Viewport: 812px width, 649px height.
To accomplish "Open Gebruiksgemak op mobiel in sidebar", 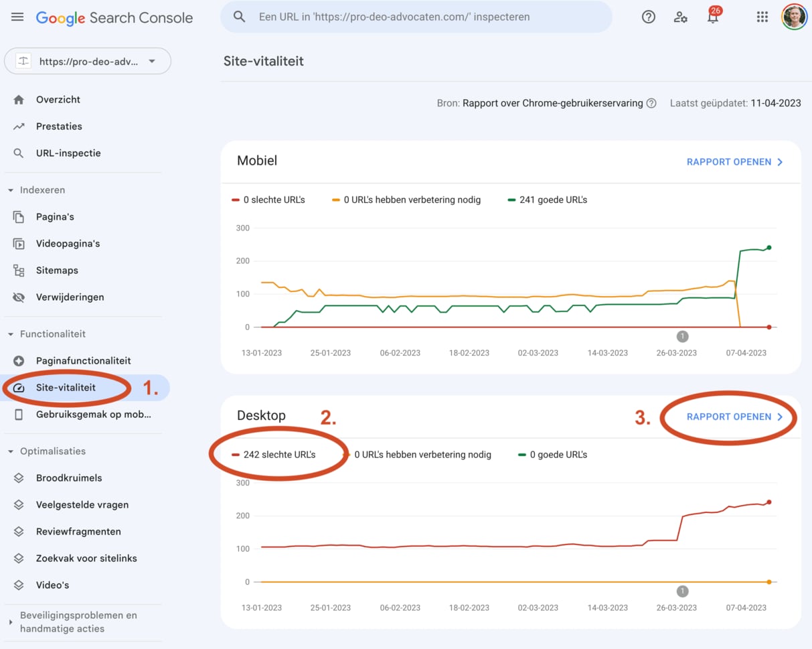I will [x=94, y=415].
